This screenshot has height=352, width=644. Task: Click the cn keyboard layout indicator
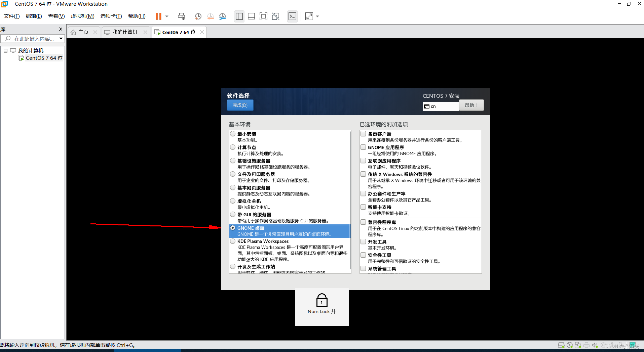coord(441,106)
